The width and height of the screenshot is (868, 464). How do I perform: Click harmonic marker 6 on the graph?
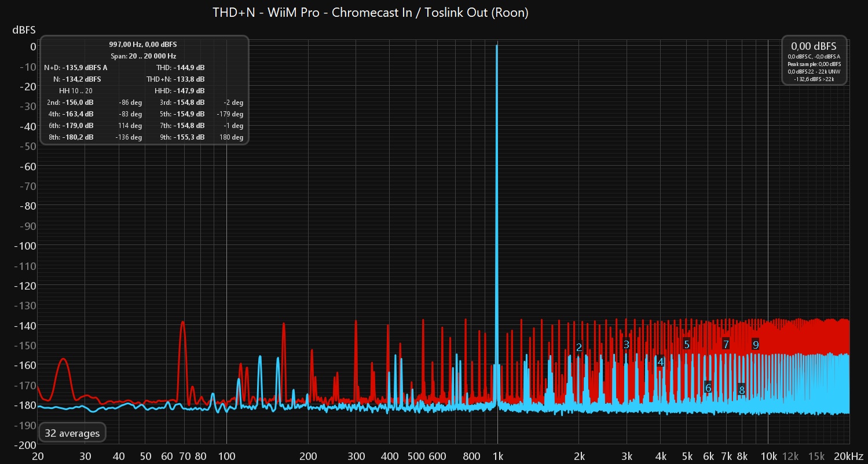tap(708, 387)
